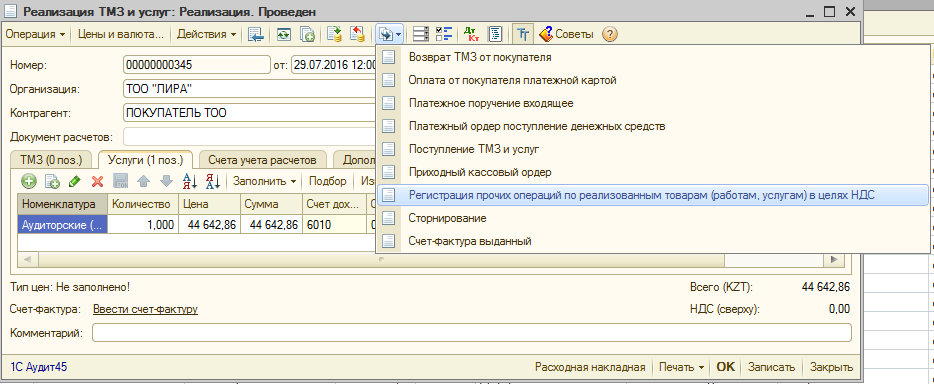Click the Цена column header

(x=210, y=204)
